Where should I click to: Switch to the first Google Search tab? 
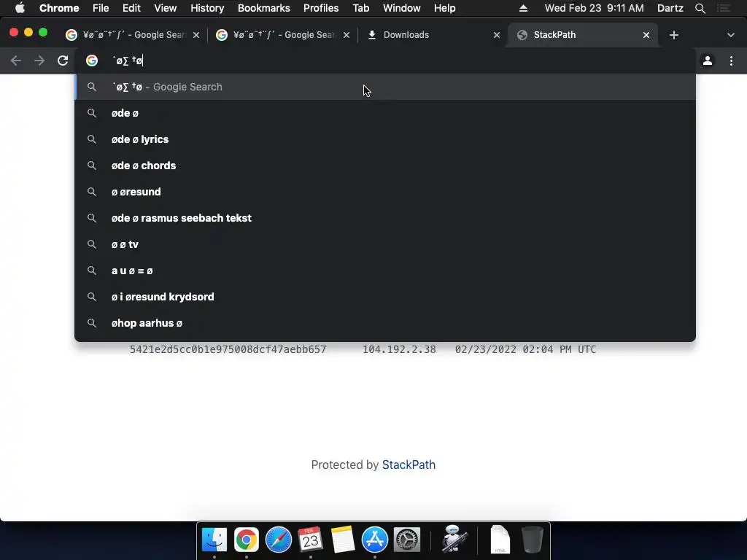[133, 35]
